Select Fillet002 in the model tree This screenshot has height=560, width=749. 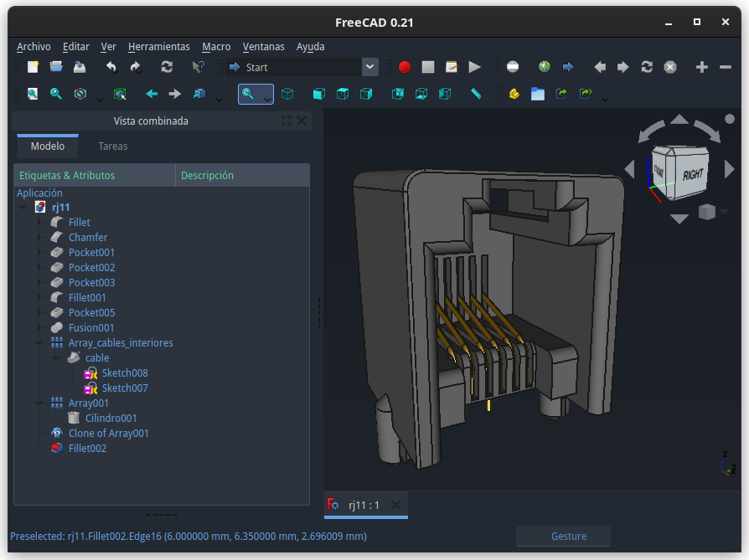tap(87, 449)
